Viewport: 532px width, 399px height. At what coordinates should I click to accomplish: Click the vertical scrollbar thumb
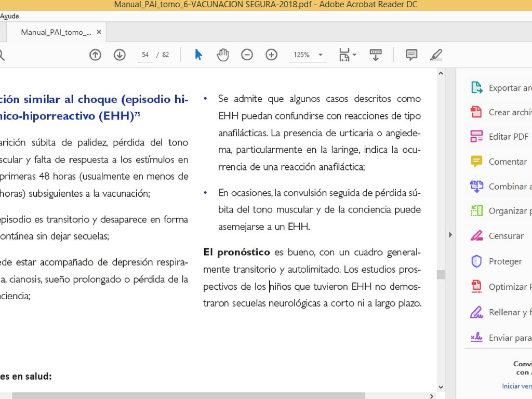pos(441,274)
